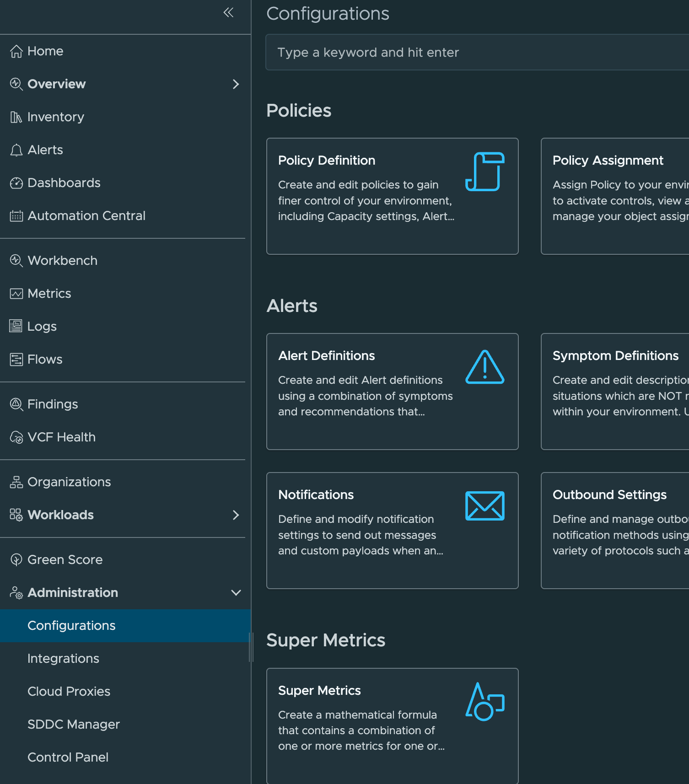Click the sidebar resize handle
Image resolution: width=689 pixels, height=784 pixels.
tap(251, 647)
